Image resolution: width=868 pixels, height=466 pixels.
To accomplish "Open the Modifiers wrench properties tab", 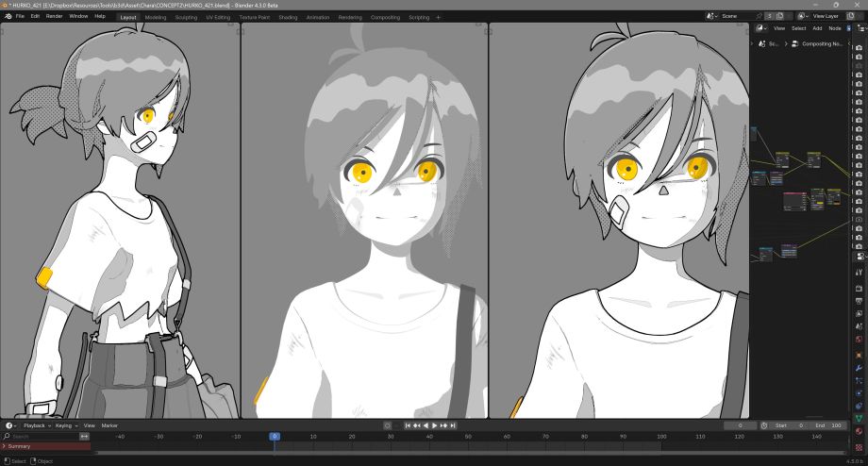I will [x=859, y=367].
